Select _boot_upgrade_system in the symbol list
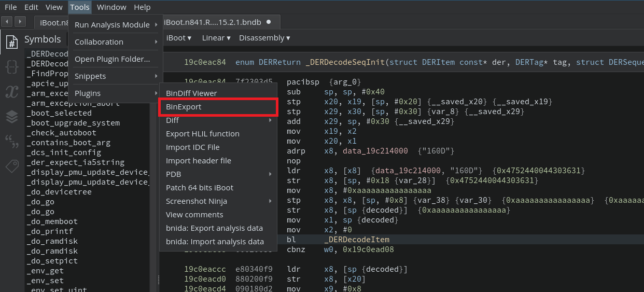The image size is (644, 292). [x=73, y=123]
